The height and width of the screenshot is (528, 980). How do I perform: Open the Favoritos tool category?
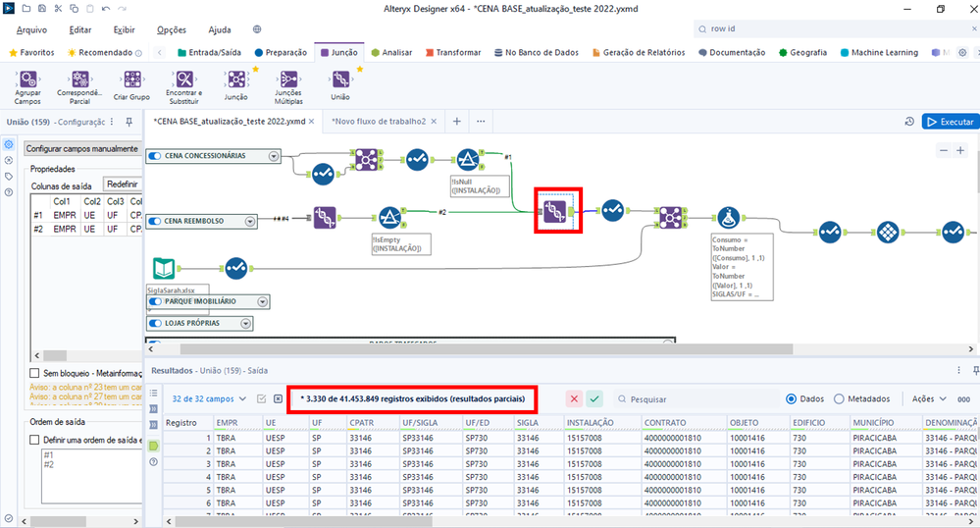click(31, 53)
